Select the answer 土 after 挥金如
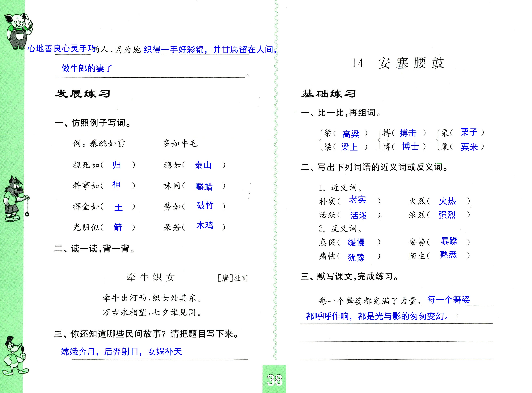This screenshot has width=532, height=393. (x=119, y=208)
